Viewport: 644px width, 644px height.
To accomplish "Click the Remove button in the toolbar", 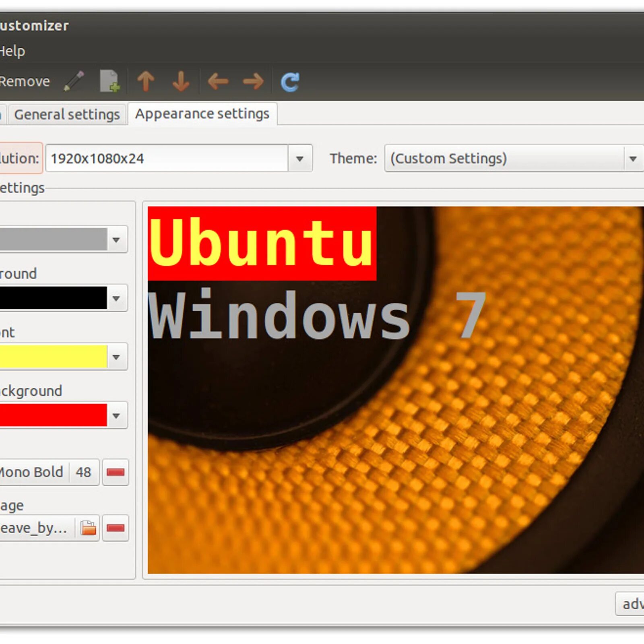I will 25,80.
